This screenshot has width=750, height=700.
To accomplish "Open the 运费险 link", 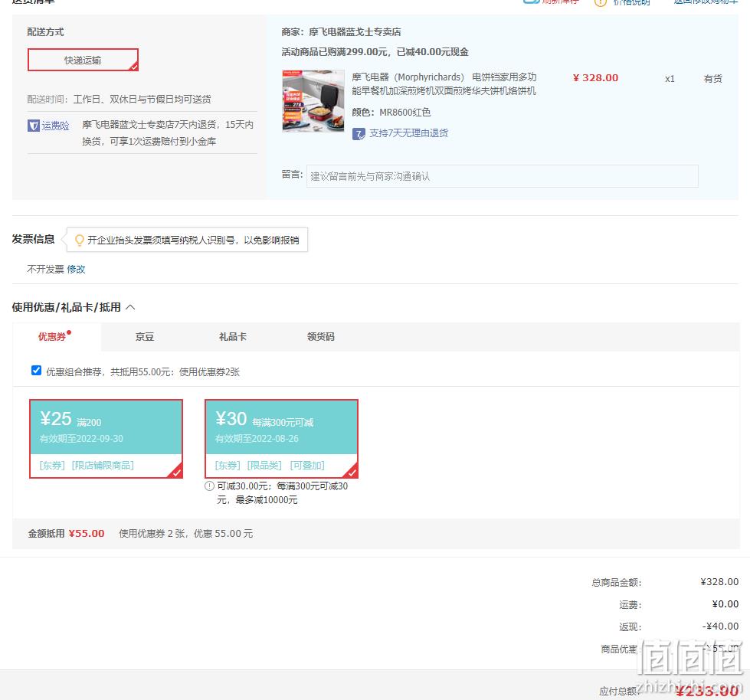I will (55, 126).
